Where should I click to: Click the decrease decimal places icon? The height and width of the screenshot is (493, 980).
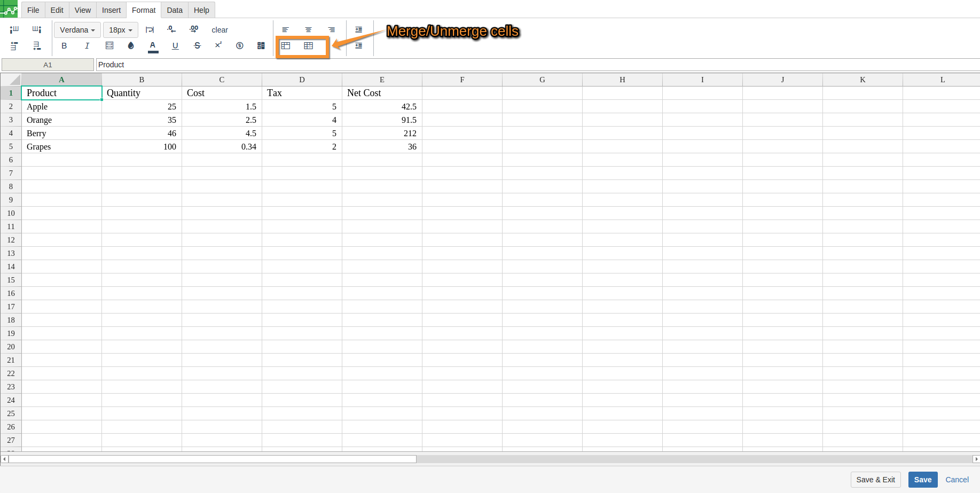pos(171,29)
